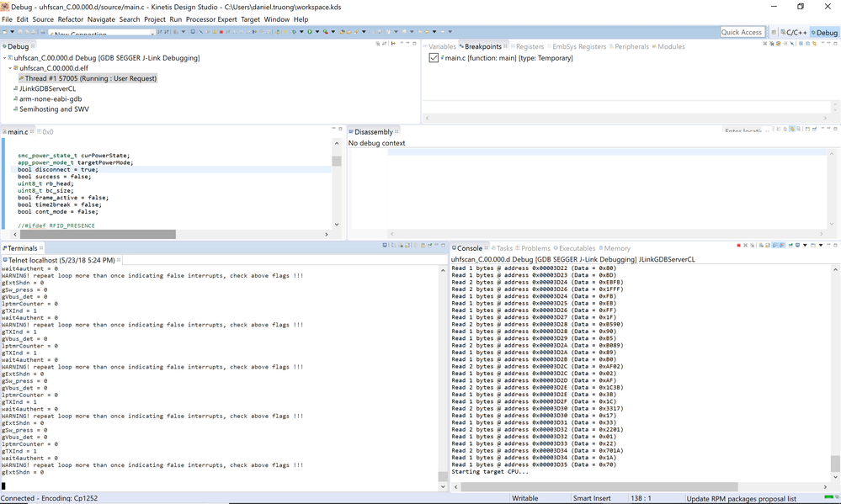This screenshot has height=504, width=841.
Task: Open Run launch dropdown arrow
Action: point(317,32)
